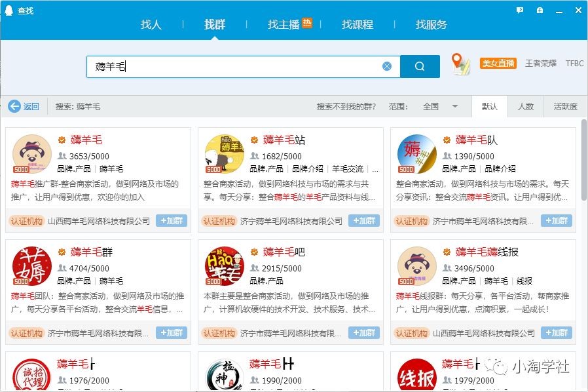This screenshot has height=392, width=588.
Task: Click verified badge icon beside 薅羊毛群
Action: tap(62, 252)
